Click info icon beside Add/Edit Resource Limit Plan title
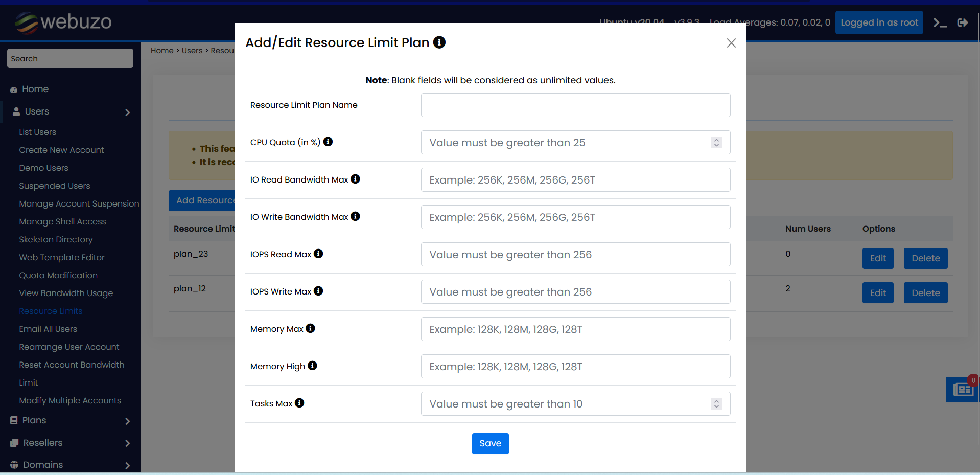The image size is (980, 475). (439, 42)
